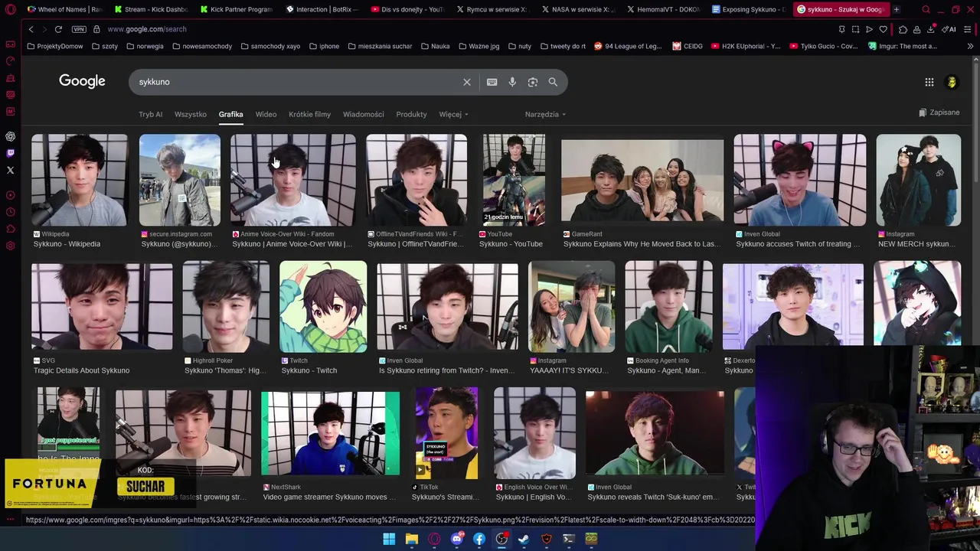Image resolution: width=980 pixels, height=551 pixels.
Task: Open the player icon in sidebar
Action: pyautogui.click(x=10, y=195)
